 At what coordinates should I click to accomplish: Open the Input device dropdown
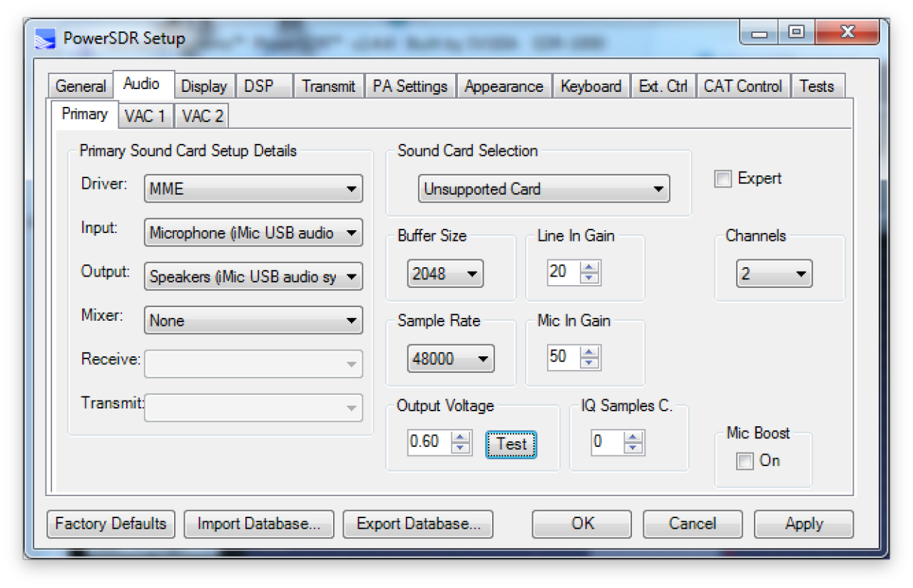click(253, 233)
